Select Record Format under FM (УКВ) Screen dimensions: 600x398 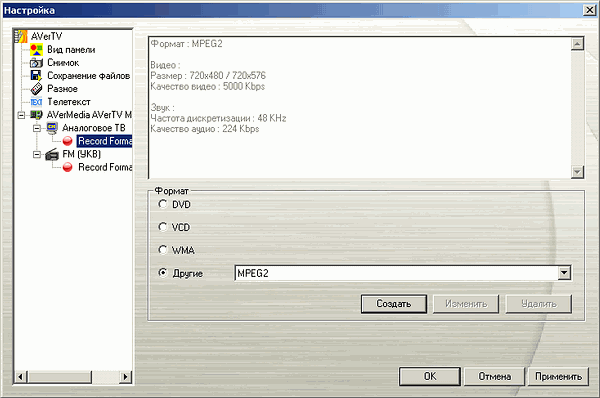105,167
